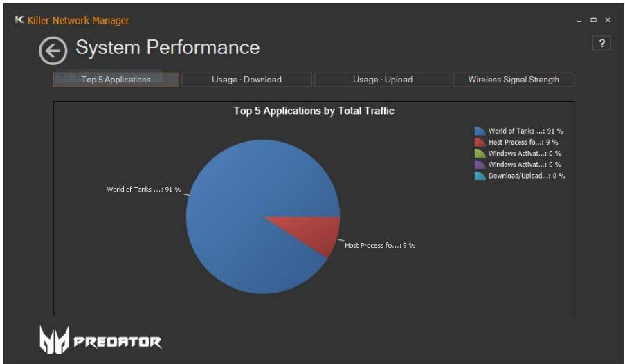Click the System Performance heading
The height and width of the screenshot is (364, 625).
[167, 48]
